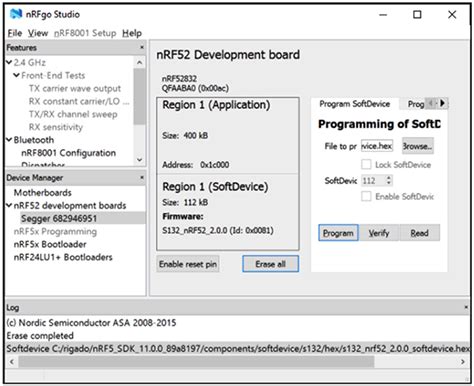Select nRF24LU1+ Bootloaders item
Screen dimensions: 474x386
(63, 257)
